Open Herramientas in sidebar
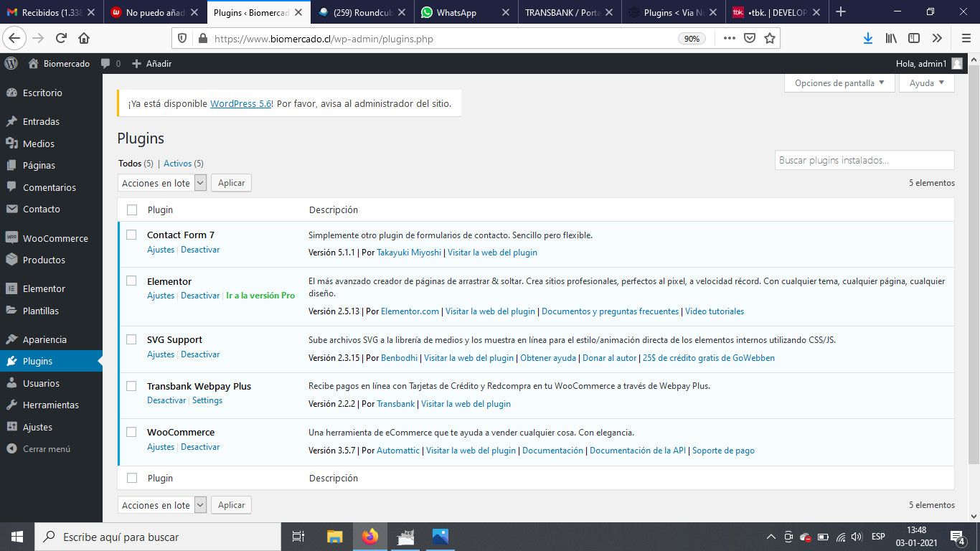 point(52,405)
